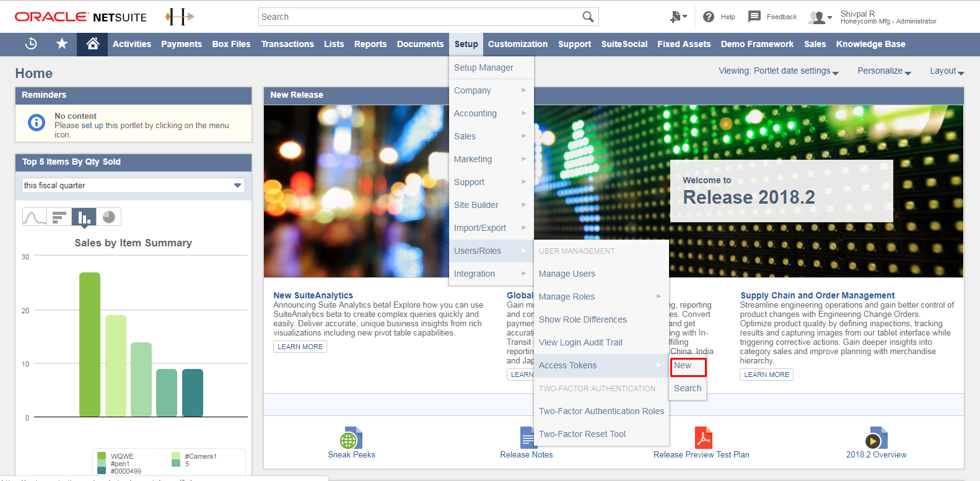This screenshot has height=481, width=980.
Task: Select the column chart view icon
Action: click(x=84, y=217)
